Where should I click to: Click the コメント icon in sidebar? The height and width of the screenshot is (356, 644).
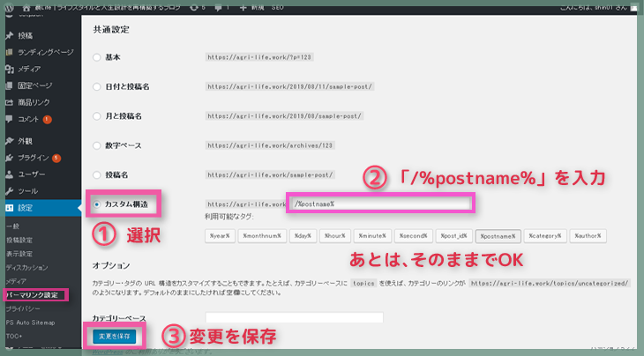tap(10, 119)
